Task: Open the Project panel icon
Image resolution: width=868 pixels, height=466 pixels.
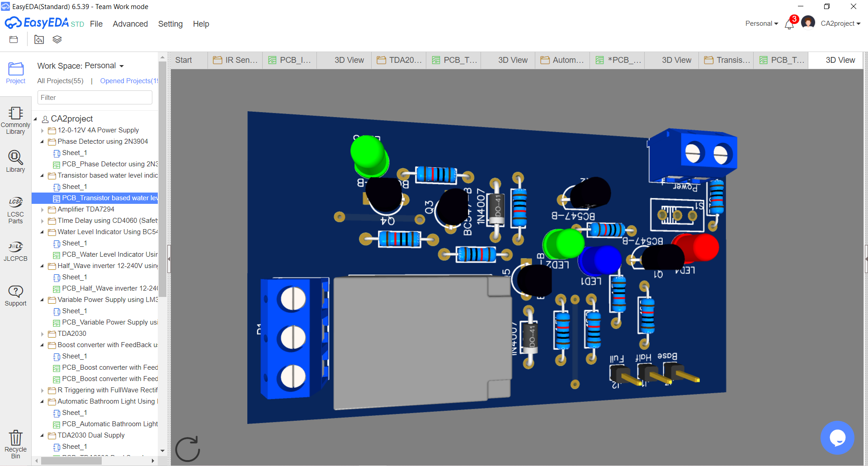Action: [15, 73]
